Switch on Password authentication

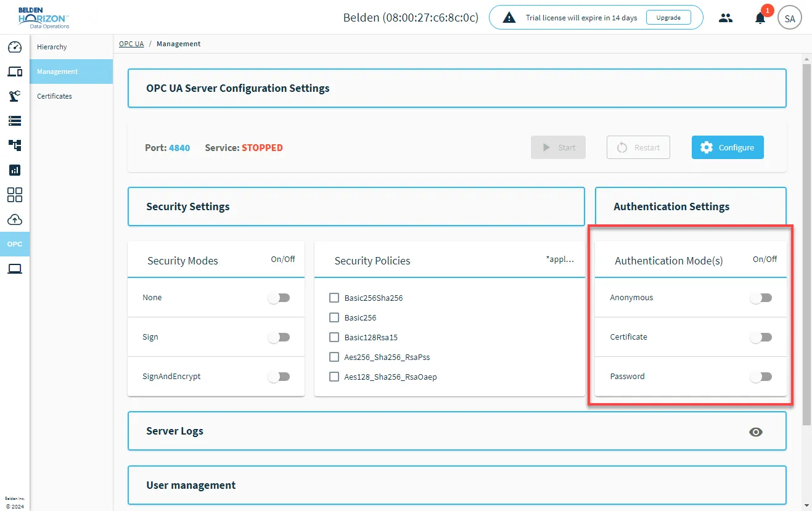(x=761, y=377)
